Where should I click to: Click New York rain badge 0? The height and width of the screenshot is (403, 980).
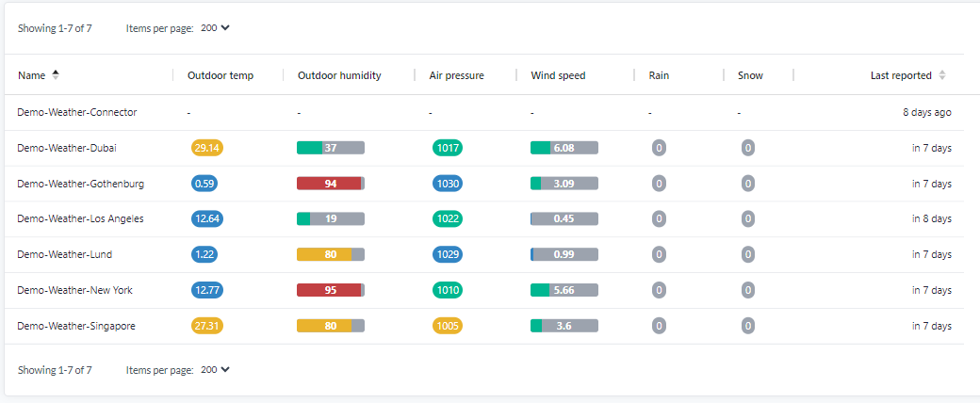[659, 290]
